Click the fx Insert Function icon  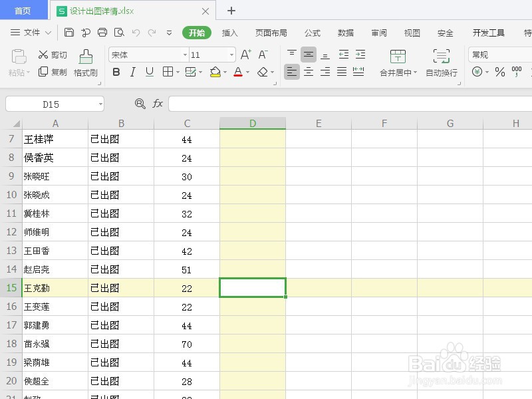point(158,104)
